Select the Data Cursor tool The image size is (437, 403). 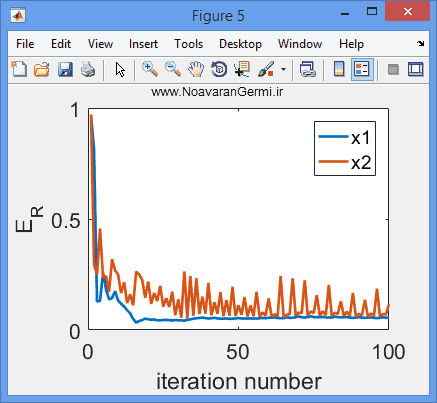point(242,69)
